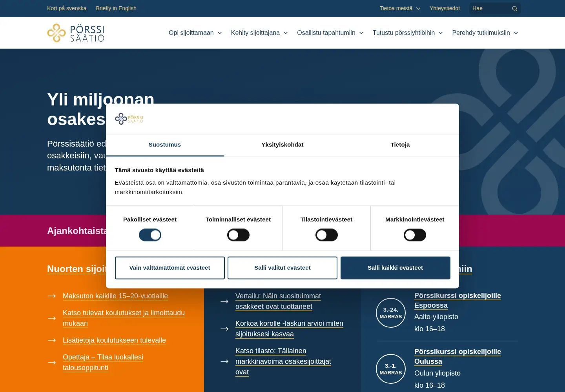Open Maksuton kaikille 15–20-vuotiaille link
Image resolution: width=565 pixels, height=392 pixels.
115,296
